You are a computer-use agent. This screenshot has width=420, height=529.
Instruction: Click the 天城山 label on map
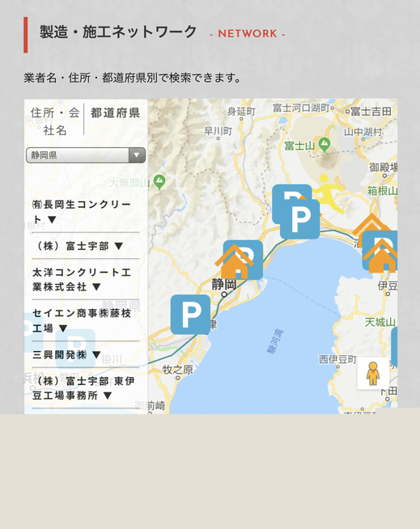pyautogui.click(x=380, y=322)
